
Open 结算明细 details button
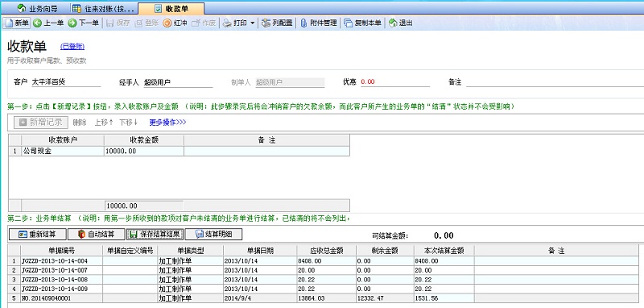click(213, 235)
